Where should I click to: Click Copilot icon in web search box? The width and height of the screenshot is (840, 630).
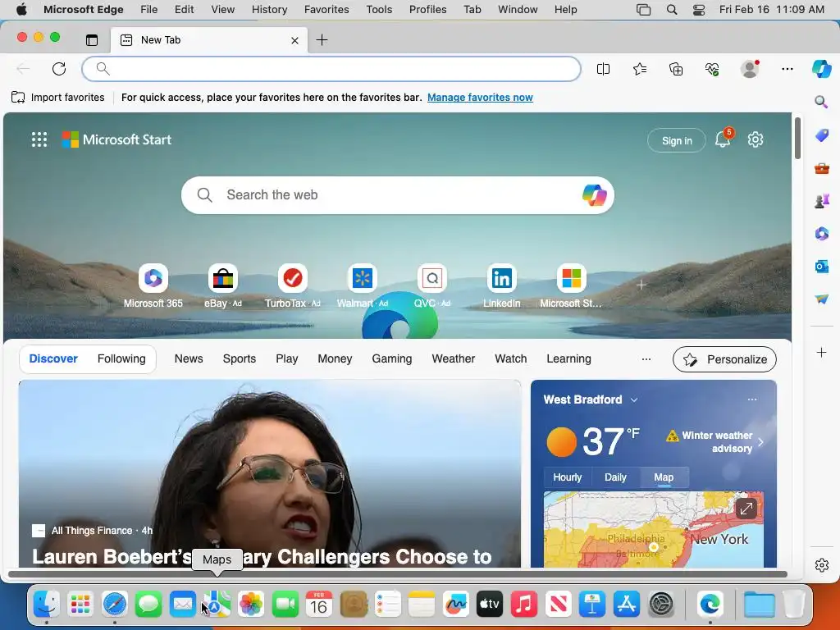tap(594, 195)
